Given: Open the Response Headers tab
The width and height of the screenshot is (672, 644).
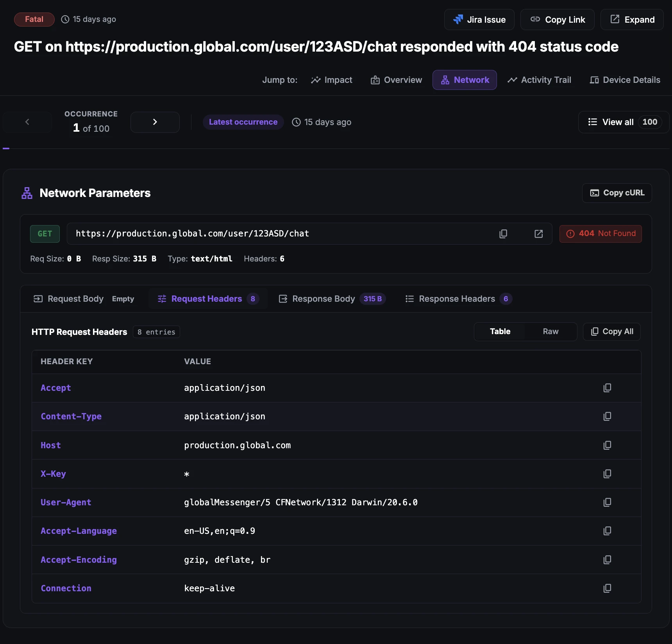Looking at the screenshot, I should coord(459,299).
